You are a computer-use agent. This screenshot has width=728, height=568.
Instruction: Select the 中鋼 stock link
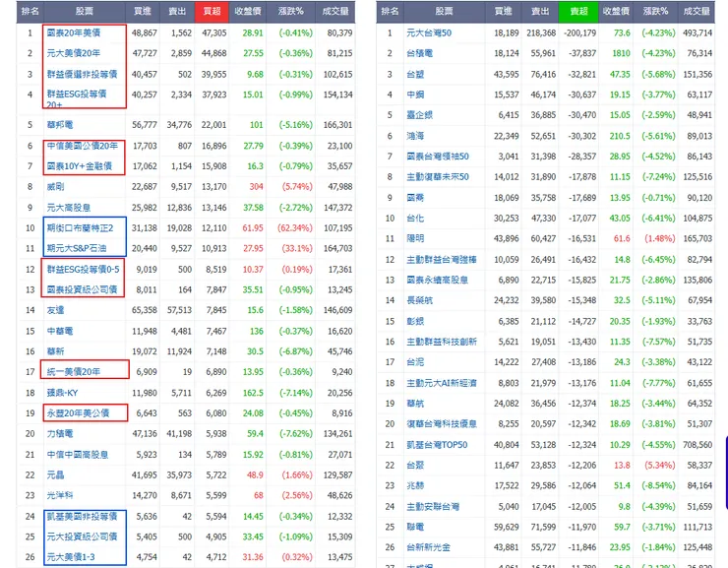click(415, 95)
